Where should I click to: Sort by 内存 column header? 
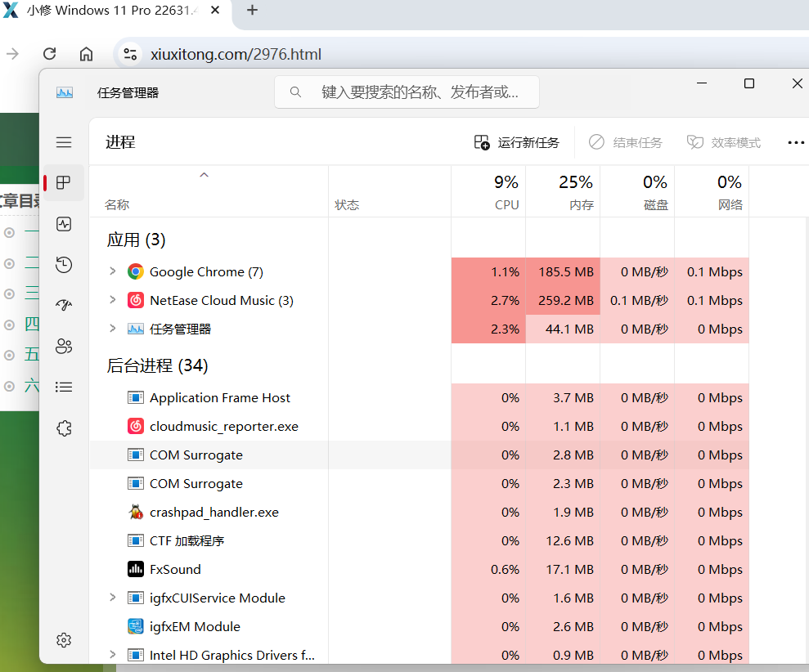pyautogui.click(x=563, y=191)
